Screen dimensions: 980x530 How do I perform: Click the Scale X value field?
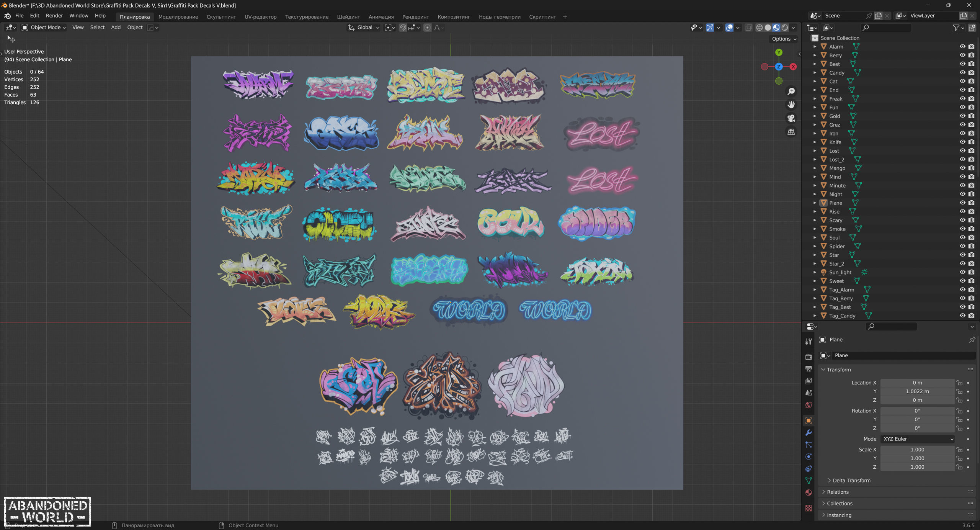coord(917,450)
